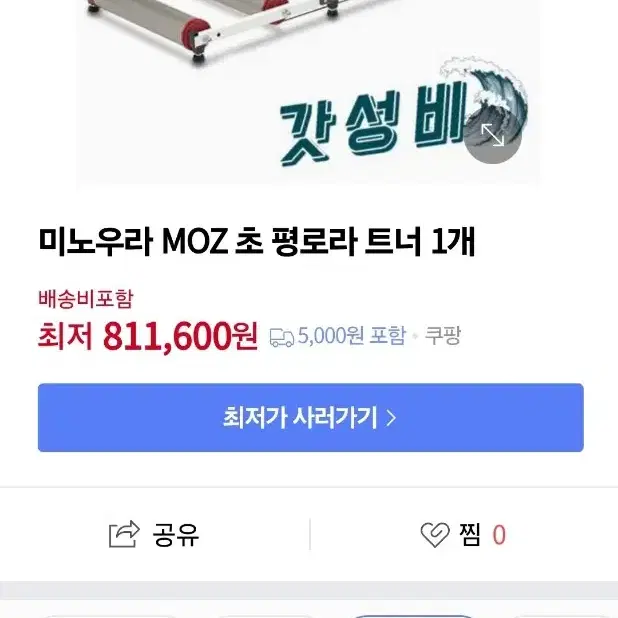The height and width of the screenshot is (618, 618).
Task: Open the 쿠팡 seller link
Action: (442, 336)
